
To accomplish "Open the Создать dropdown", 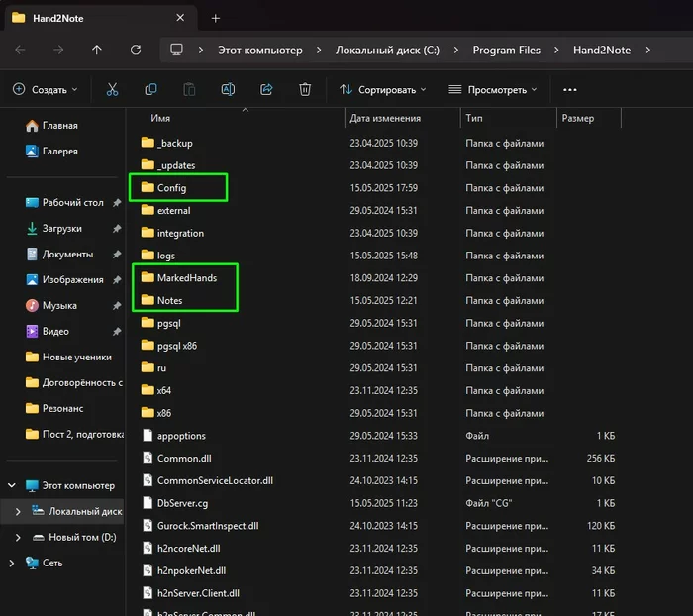I will pos(46,90).
